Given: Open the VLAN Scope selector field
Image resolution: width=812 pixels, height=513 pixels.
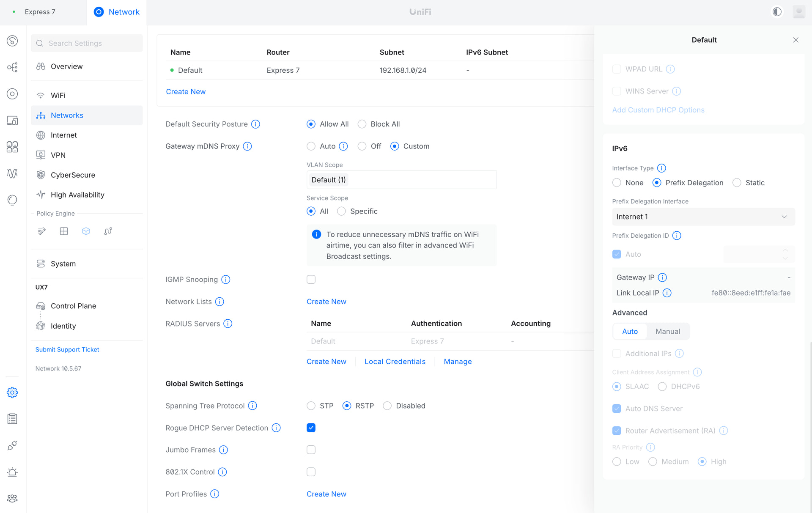Looking at the screenshot, I should 401,180.
